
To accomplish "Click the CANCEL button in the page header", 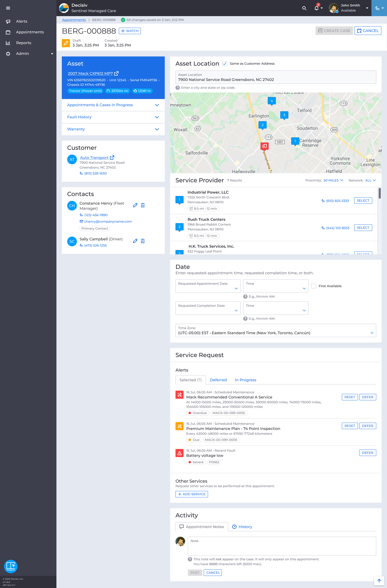I will pyautogui.click(x=368, y=31).
